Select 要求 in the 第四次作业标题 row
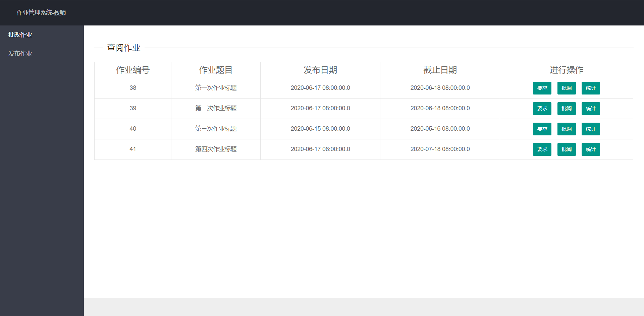644x316 pixels. (x=542, y=149)
